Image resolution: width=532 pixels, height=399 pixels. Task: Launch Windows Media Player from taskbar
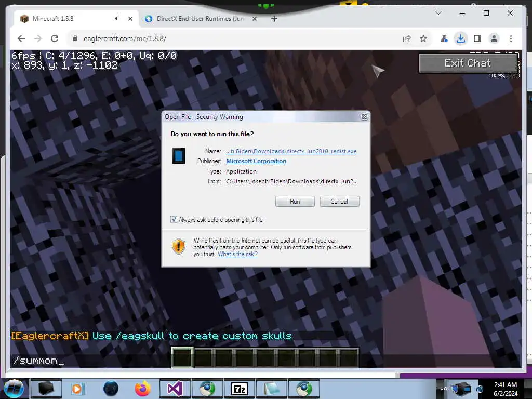pyautogui.click(x=77, y=389)
